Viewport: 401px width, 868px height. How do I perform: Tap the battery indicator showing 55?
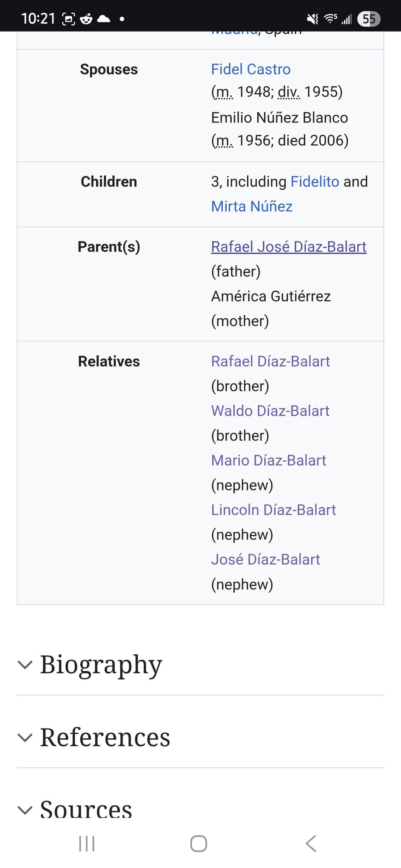[x=369, y=19]
